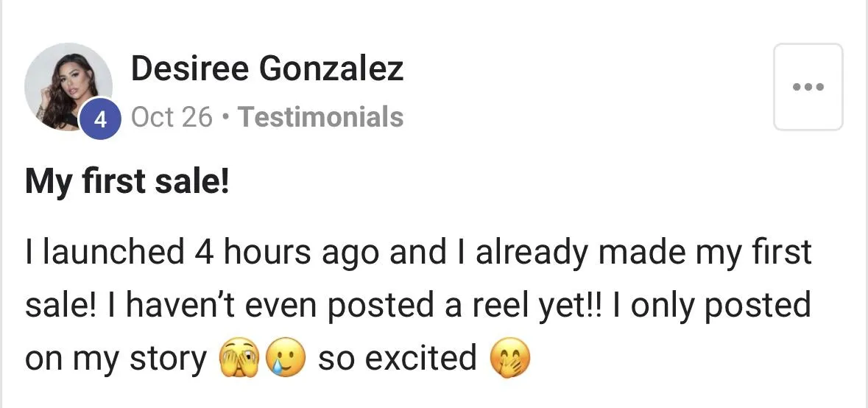Open the three-dot post options menu
Image resolution: width=868 pixels, height=408 pixels.
pos(808,87)
